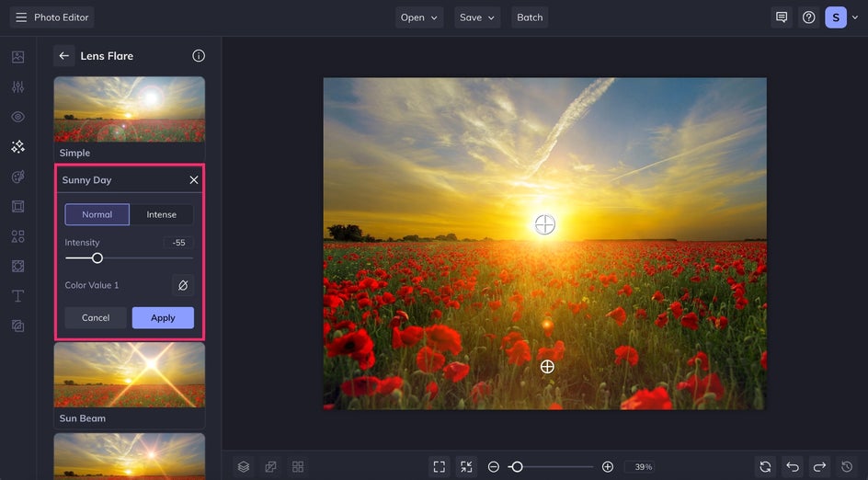Open the Frames tool in sidebar

pyautogui.click(x=17, y=206)
